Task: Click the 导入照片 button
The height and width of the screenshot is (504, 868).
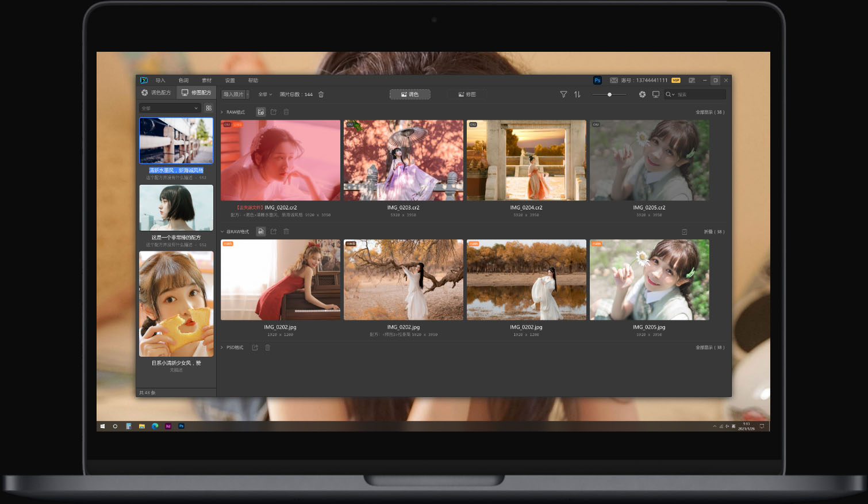Action: (x=234, y=94)
